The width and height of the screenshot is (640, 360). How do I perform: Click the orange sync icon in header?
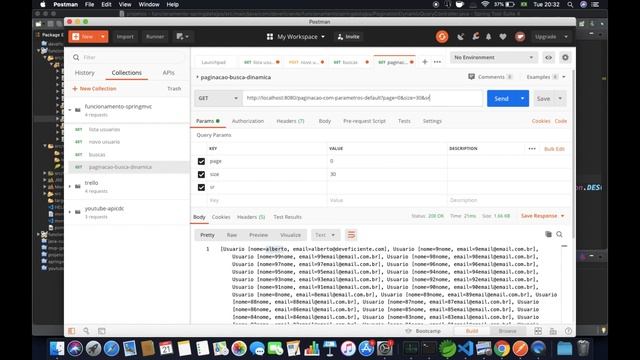[442, 37]
